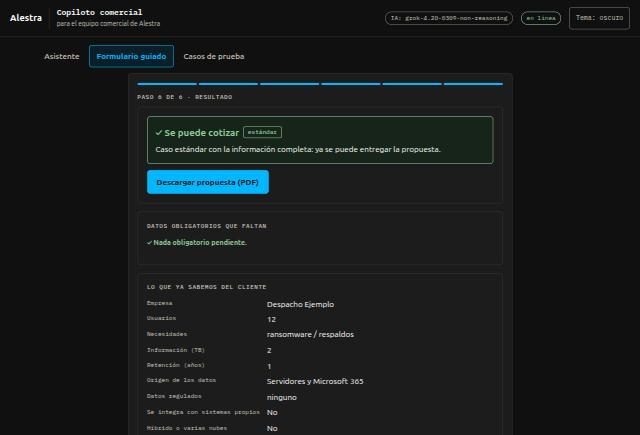The width and height of the screenshot is (640, 435).
Task: Click the 'Empresa' field label
Action: coord(160,303)
